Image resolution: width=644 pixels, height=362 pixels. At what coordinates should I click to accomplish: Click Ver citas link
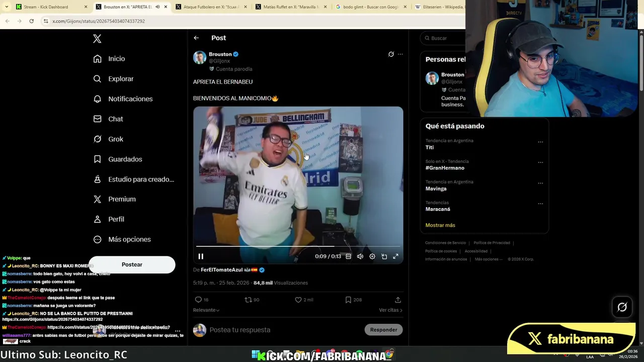click(390, 310)
